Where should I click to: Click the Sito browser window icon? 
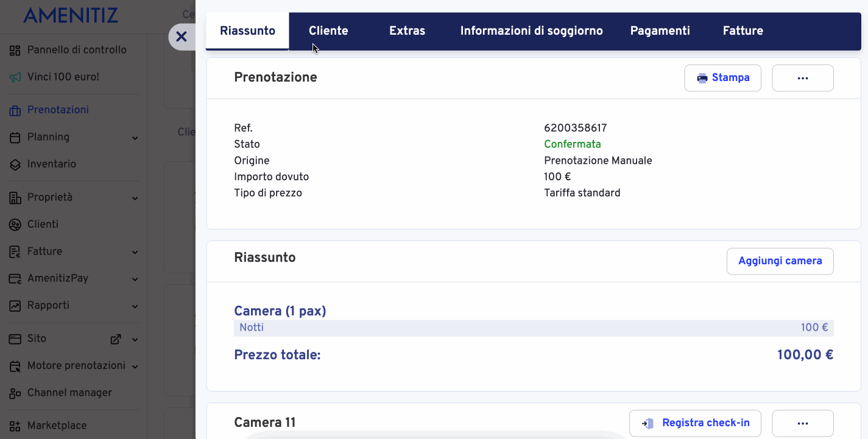[15, 339]
